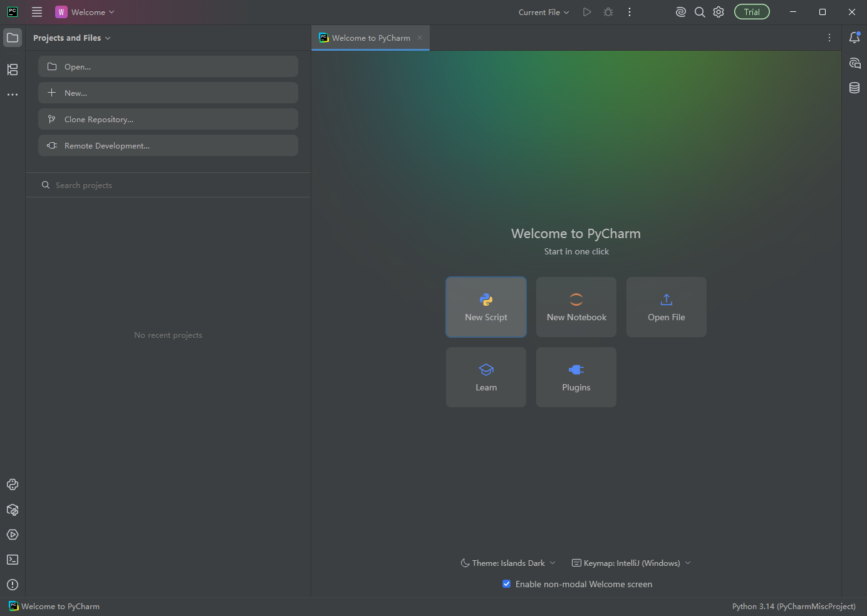Open Problems tool window icon
Viewport: 867px width, 616px height.
point(13,585)
